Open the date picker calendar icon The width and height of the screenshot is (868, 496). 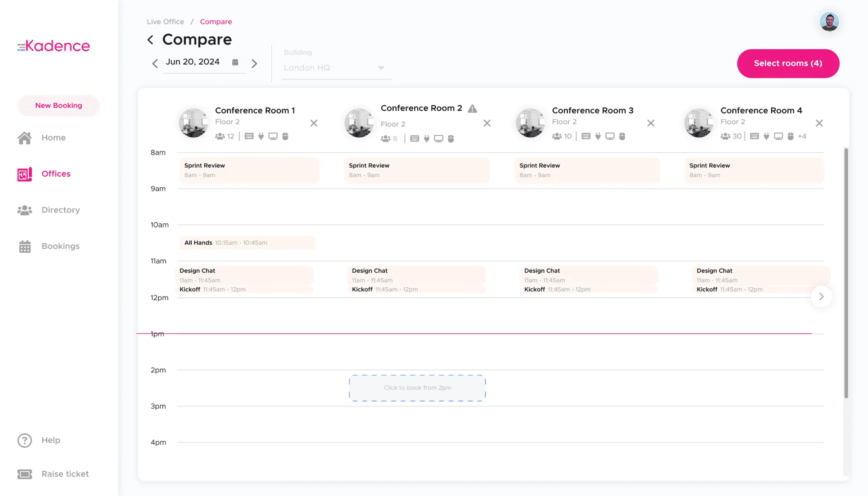pyautogui.click(x=235, y=62)
